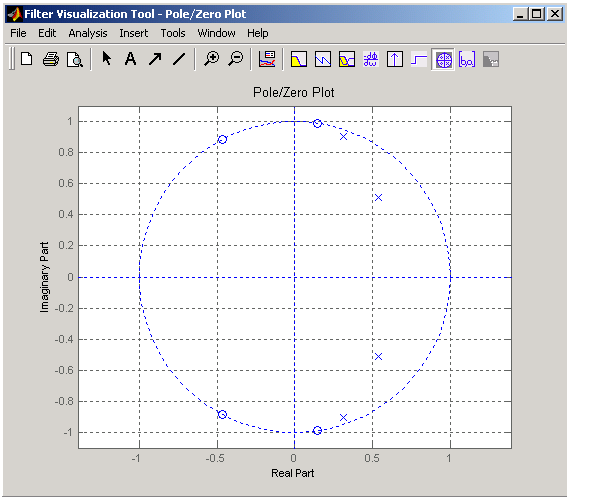Show Magnitude and Phase Responses plot
Screen dimensions: 595x498
pos(347,60)
